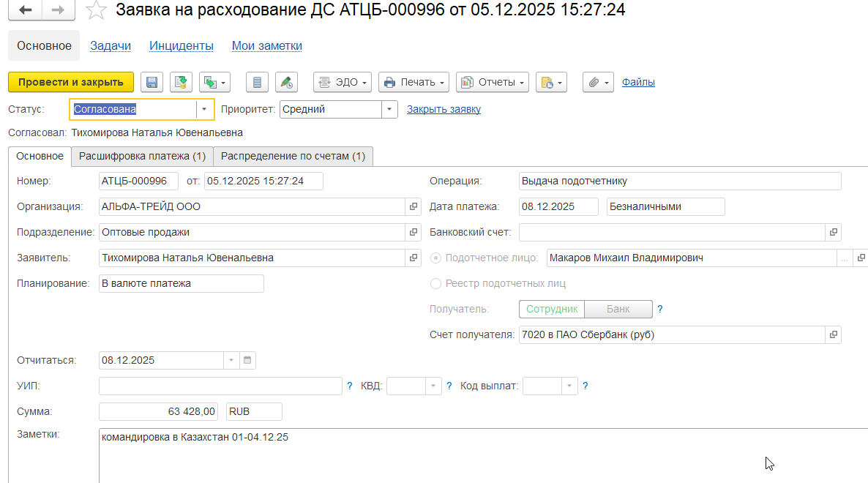This screenshot has height=483, width=868.
Task: Open calendar picker for Отчитаться date
Action: coord(247,360)
